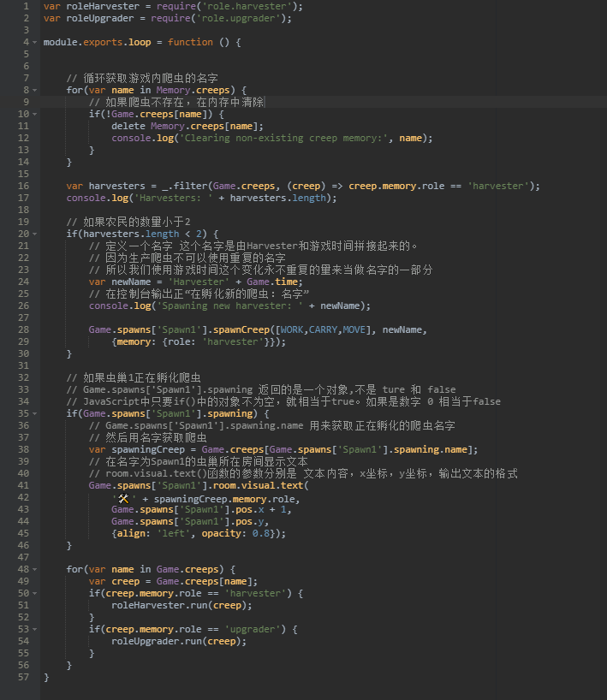The image size is (607, 700).
Task: Click the memory key on line 29
Action: pos(133,341)
